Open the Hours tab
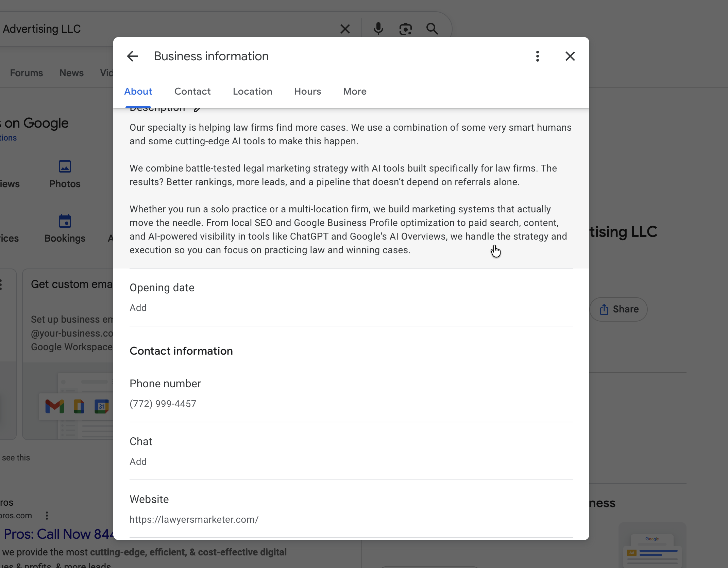This screenshot has height=568, width=728. pos(308,91)
